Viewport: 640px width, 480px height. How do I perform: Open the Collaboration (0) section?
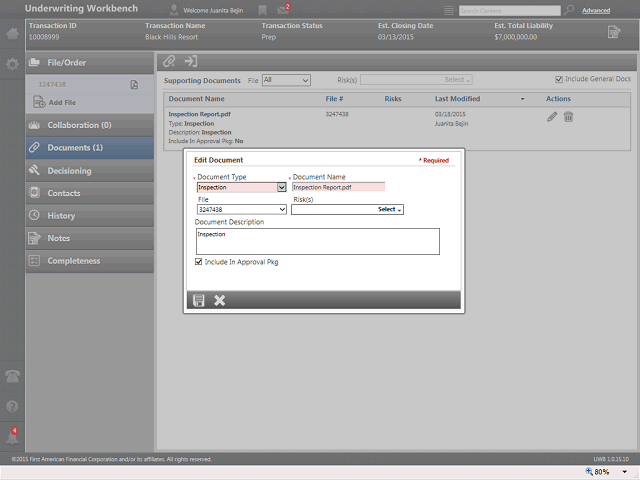(x=90, y=125)
